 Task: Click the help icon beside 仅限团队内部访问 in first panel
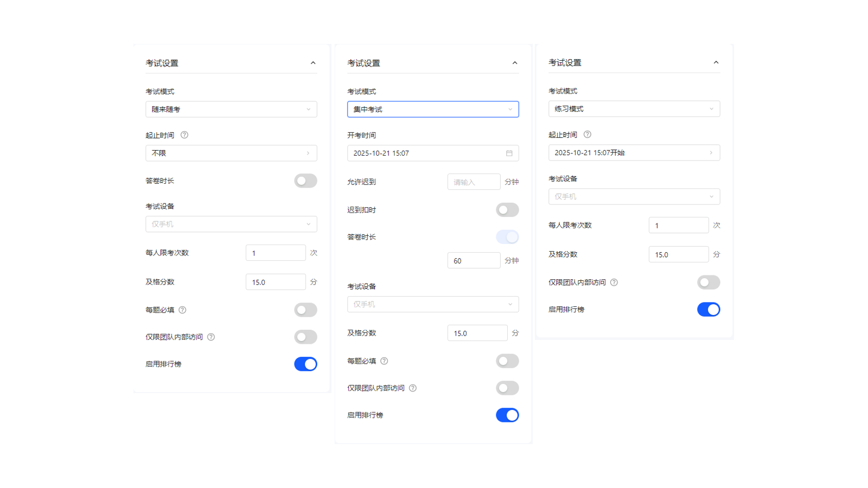click(211, 337)
